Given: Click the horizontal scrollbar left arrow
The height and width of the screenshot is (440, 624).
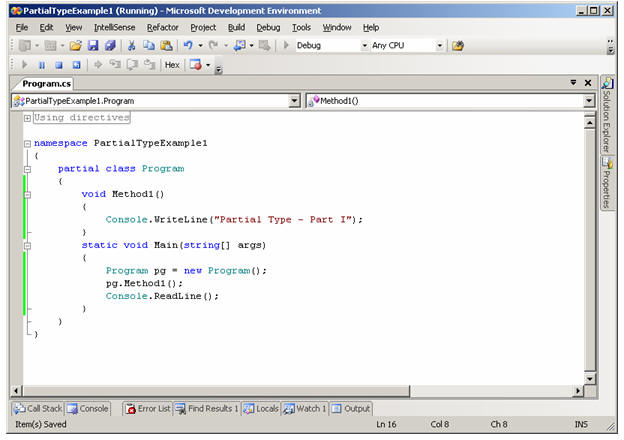Looking at the screenshot, I should 16,391.
